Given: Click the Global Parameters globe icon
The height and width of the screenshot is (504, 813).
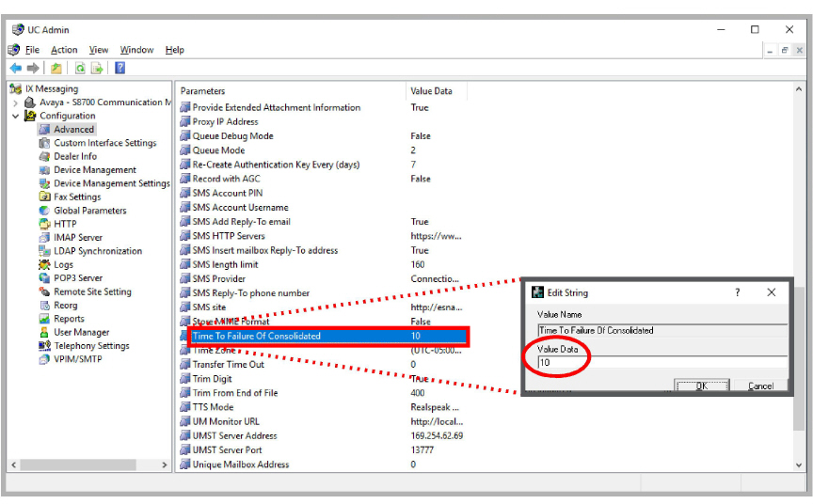Looking at the screenshot, I should [44, 211].
